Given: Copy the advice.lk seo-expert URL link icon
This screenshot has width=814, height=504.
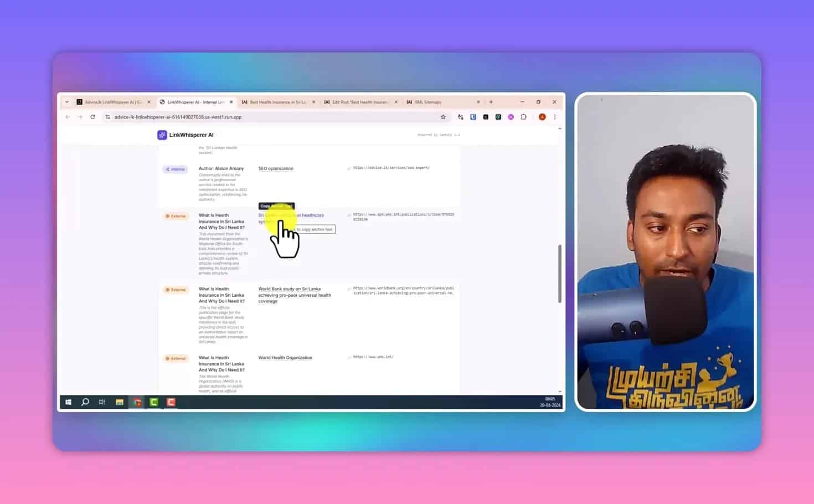Looking at the screenshot, I should (x=349, y=168).
